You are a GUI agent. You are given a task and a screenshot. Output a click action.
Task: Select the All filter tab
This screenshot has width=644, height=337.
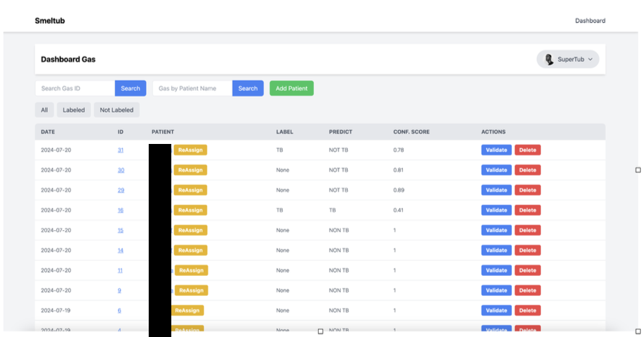click(44, 110)
